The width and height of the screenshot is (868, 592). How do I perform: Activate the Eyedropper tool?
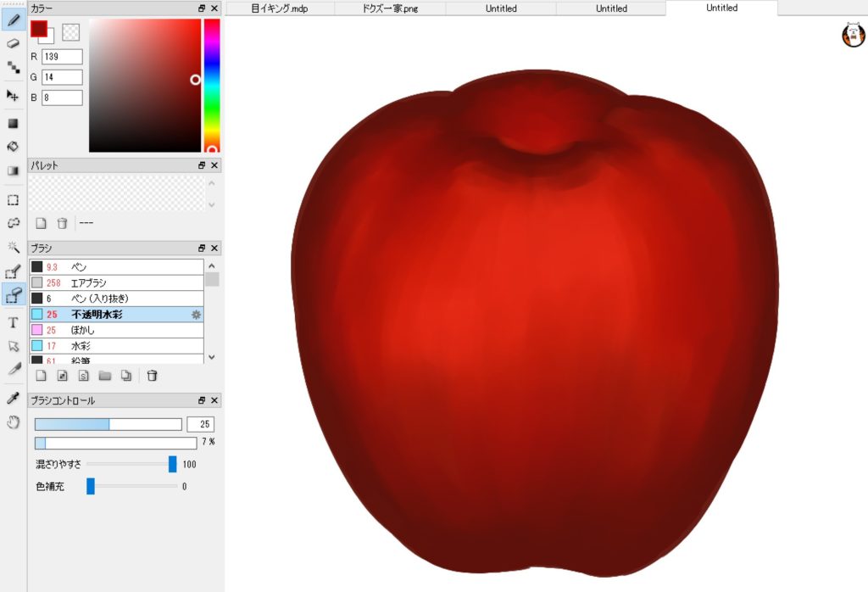tap(13, 398)
